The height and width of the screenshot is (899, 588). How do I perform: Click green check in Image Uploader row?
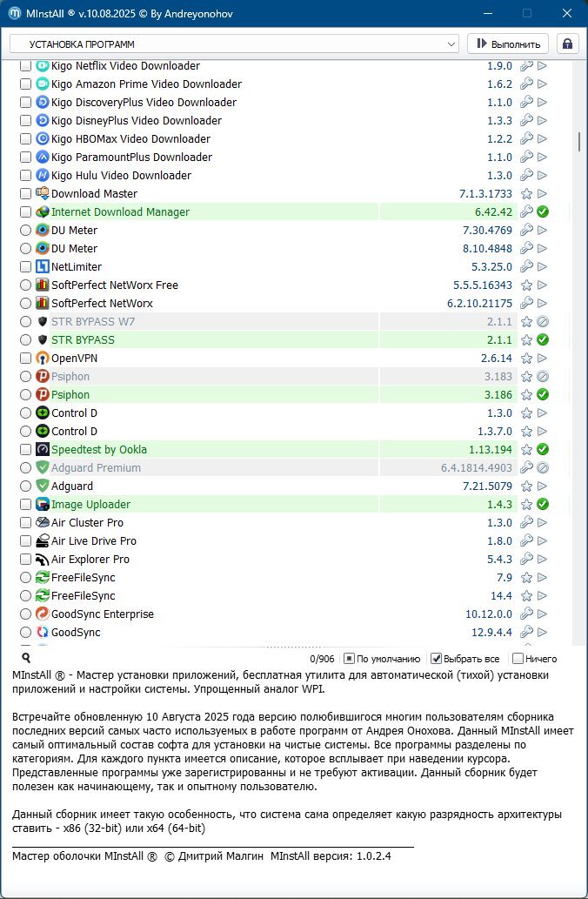(543, 505)
